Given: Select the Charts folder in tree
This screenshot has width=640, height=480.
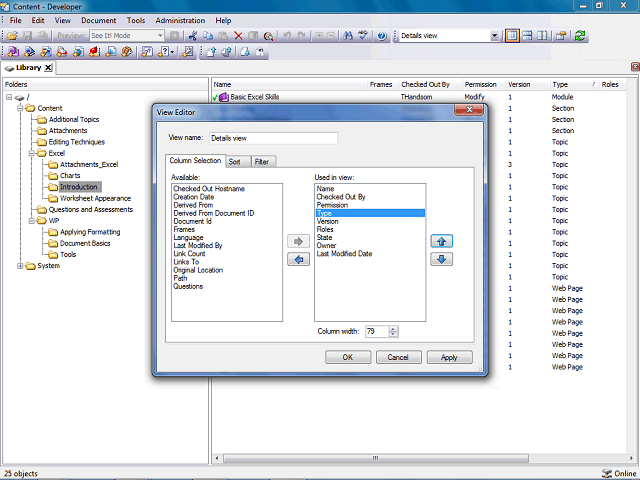Looking at the screenshot, I should [70, 176].
